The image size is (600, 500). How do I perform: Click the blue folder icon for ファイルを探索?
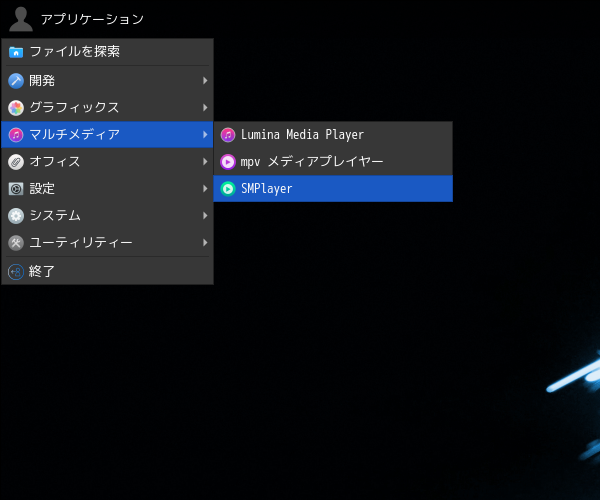coord(16,52)
